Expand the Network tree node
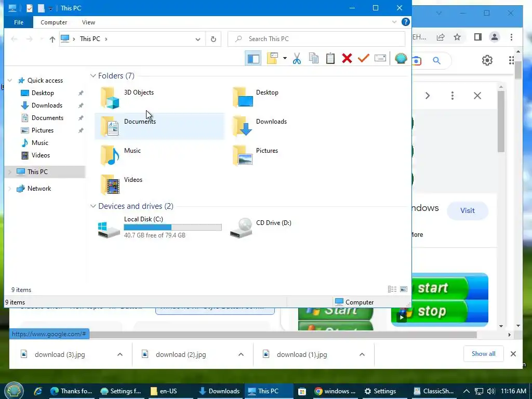 (10, 189)
